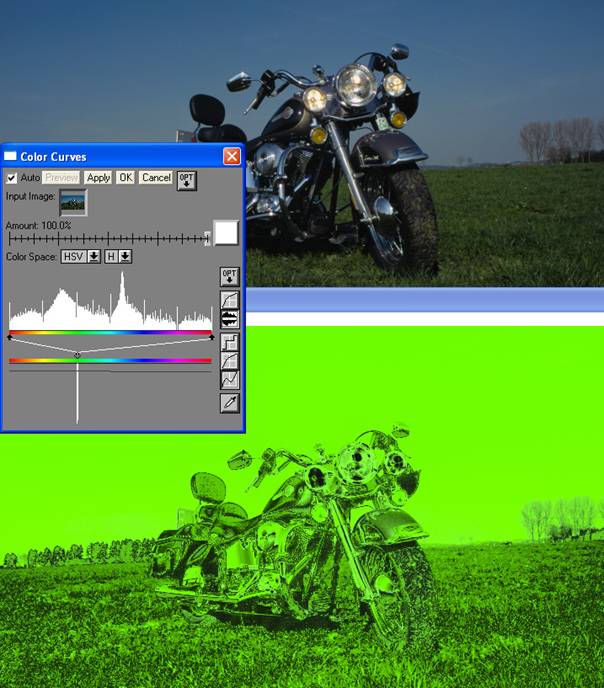
Task: Select the linear segments curve icon
Action: 229,380
